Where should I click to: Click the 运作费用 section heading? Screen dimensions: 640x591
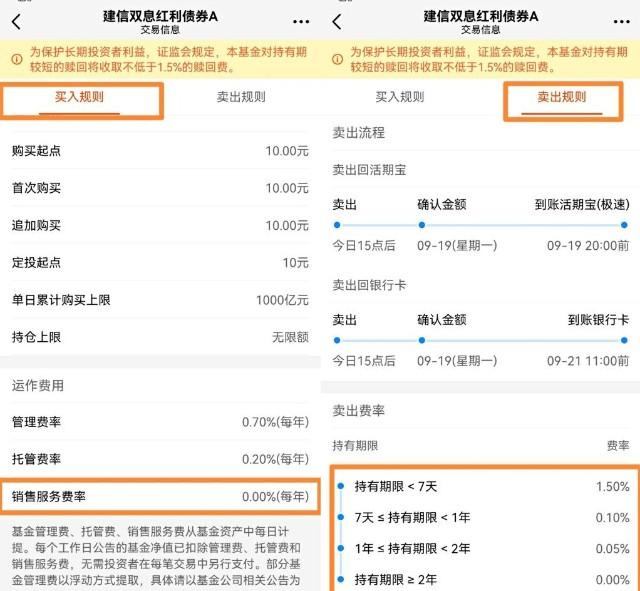coord(38,386)
